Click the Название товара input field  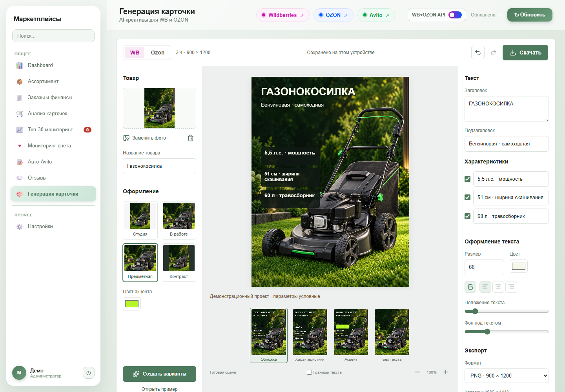159,166
